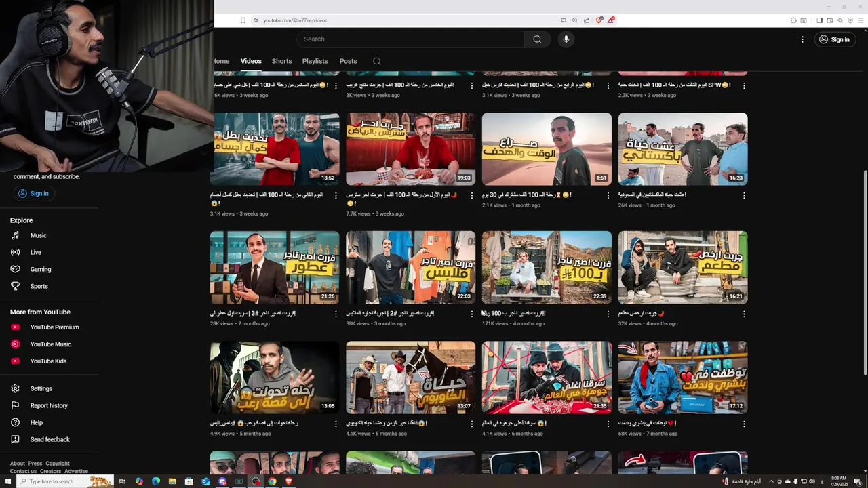This screenshot has width=868, height=488.
Task: Open the Creators footer link
Action: coord(50,471)
